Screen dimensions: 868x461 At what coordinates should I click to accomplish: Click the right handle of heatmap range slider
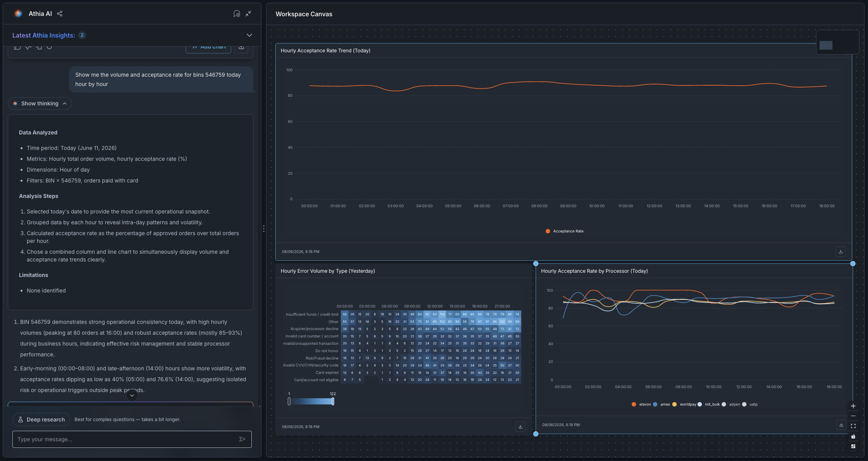333,401
